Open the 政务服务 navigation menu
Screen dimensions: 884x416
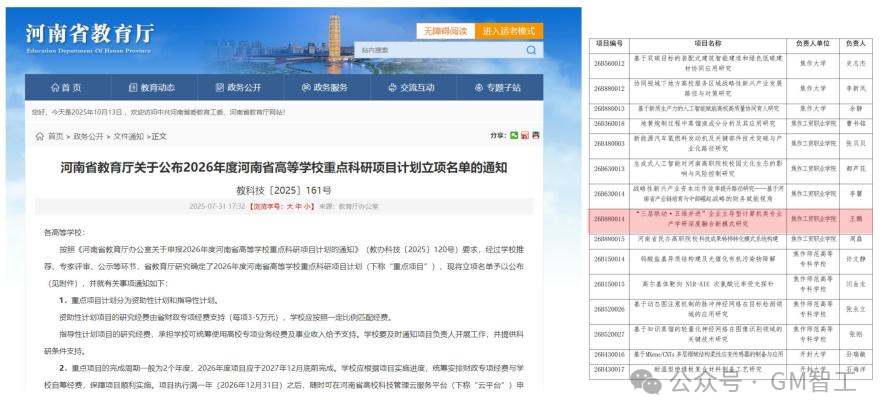click(x=326, y=87)
